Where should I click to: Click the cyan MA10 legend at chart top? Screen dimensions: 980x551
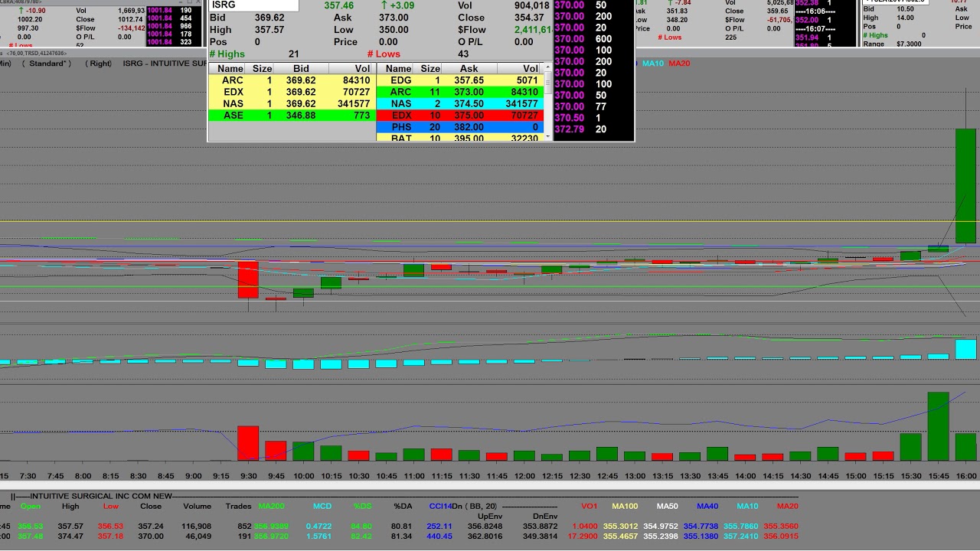coord(653,64)
